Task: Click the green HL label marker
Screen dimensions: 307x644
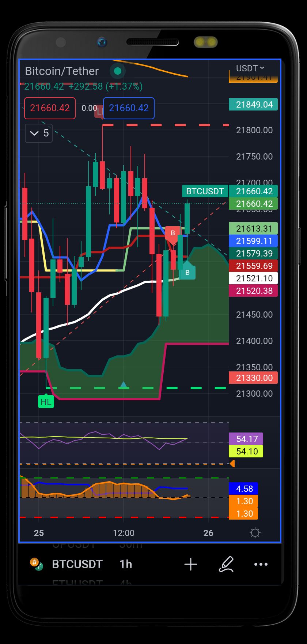Action: [46, 401]
